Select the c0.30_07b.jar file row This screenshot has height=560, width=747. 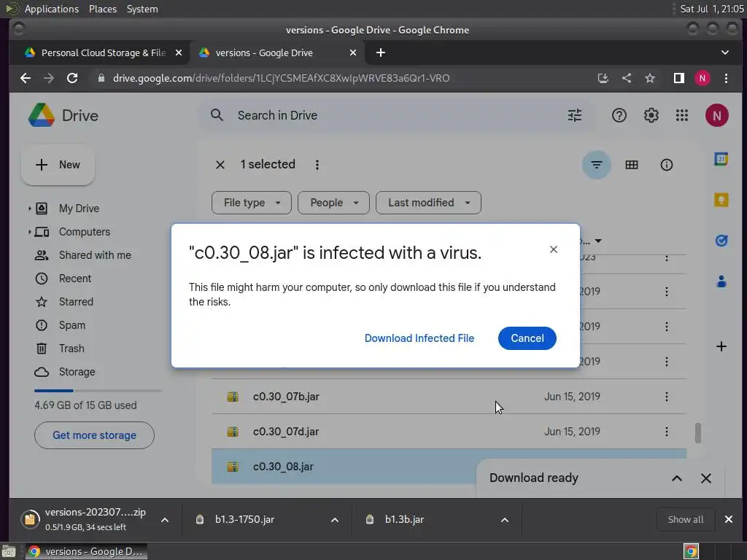pyautogui.click(x=449, y=397)
